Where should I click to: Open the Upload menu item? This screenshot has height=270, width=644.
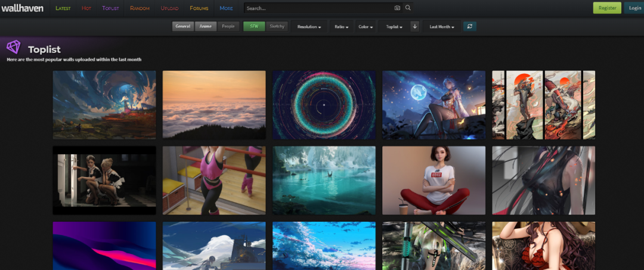(169, 8)
